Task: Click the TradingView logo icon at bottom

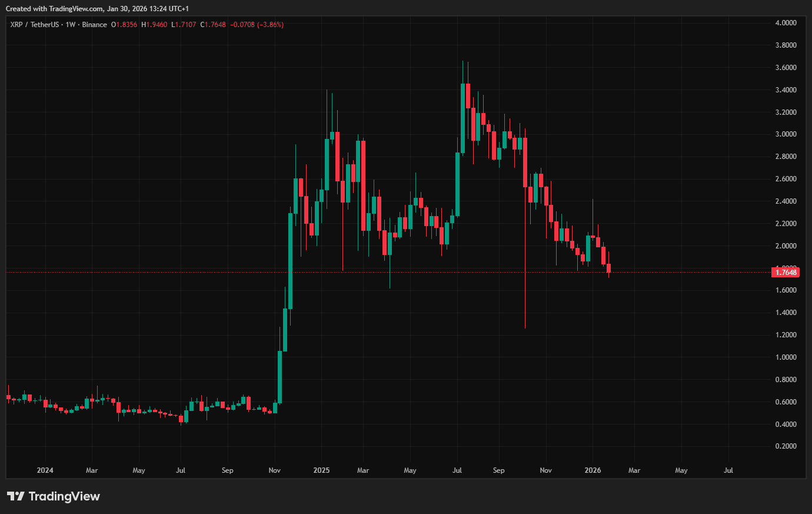Action: pyautogui.click(x=16, y=496)
